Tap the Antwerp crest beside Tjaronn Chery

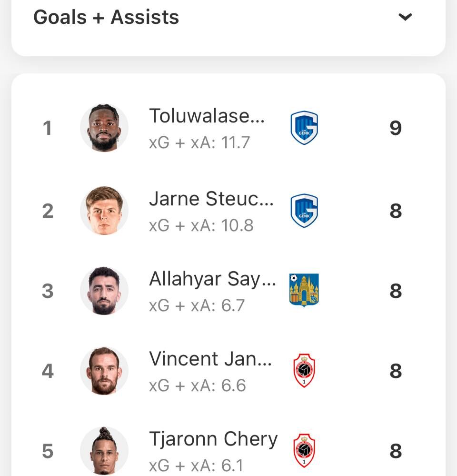(304, 450)
